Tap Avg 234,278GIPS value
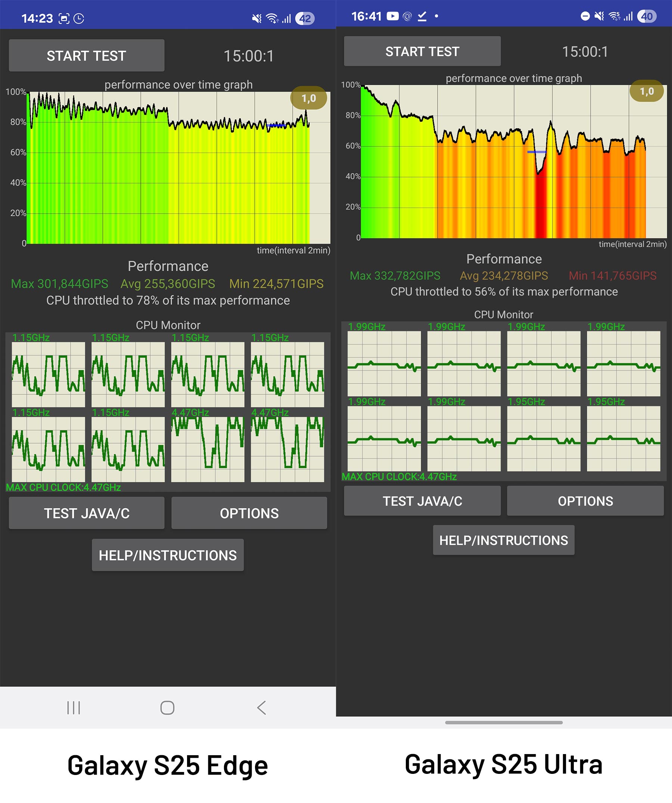The width and height of the screenshot is (672, 803). click(504, 276)
